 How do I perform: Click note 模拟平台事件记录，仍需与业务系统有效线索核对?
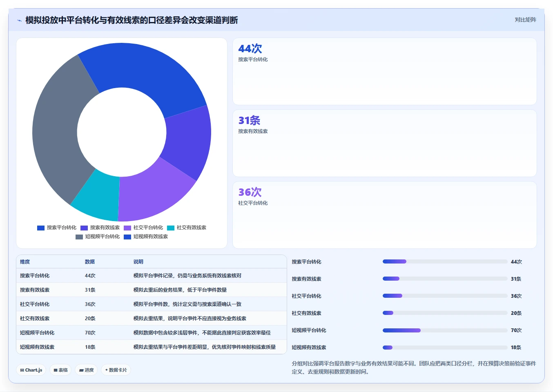point(187,276)
